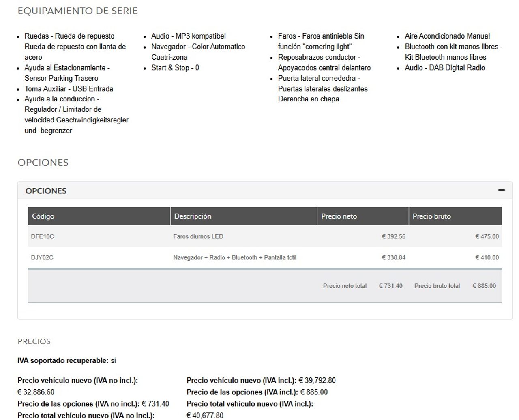The width and height of the screenshot is (519, 420).
Task: Select the DFE10C option row
Action: (x=265, y=236)
